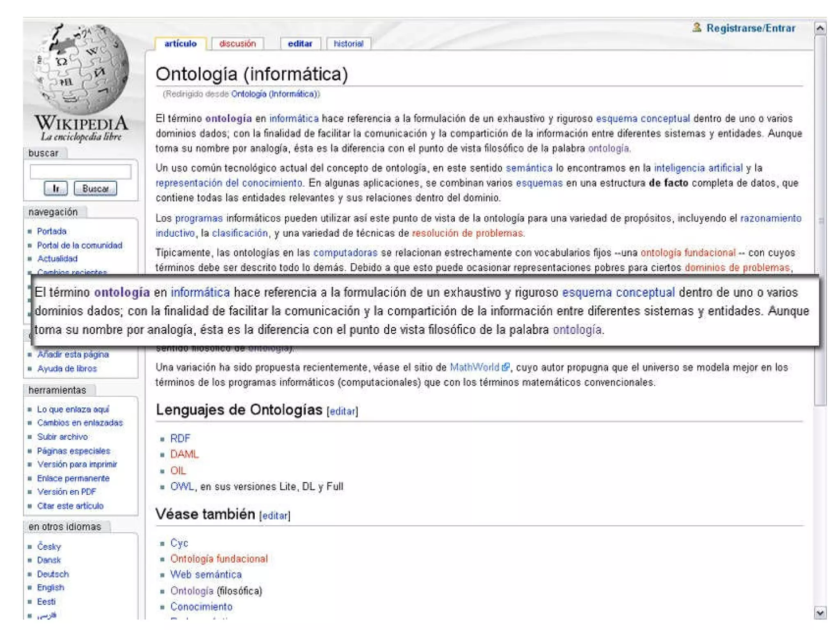
Task: Switch to the English language version
Action: point(50,587)
